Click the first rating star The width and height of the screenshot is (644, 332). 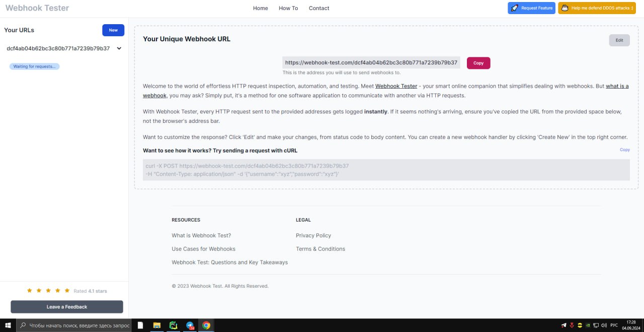pos(29,291)
